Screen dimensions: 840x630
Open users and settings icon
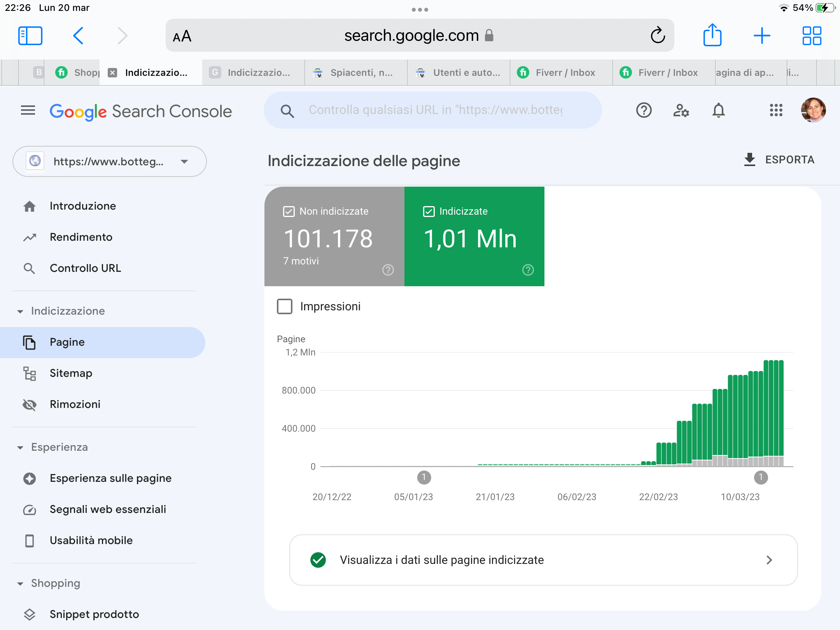681,110
